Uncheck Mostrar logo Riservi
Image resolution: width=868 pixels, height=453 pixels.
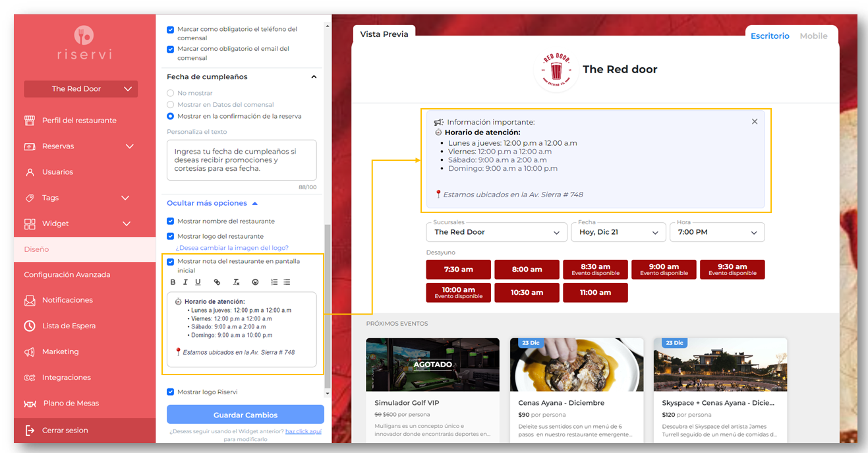(x=171, y=392)
